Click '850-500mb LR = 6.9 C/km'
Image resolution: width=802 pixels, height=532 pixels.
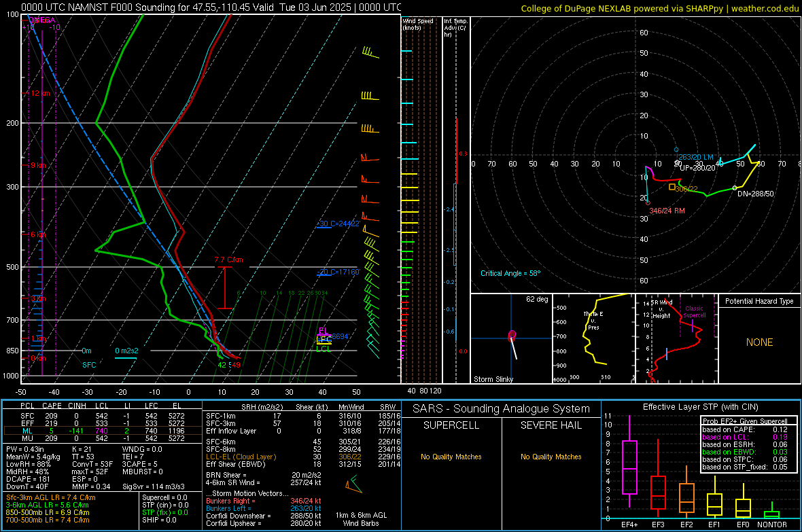[48, 512]
